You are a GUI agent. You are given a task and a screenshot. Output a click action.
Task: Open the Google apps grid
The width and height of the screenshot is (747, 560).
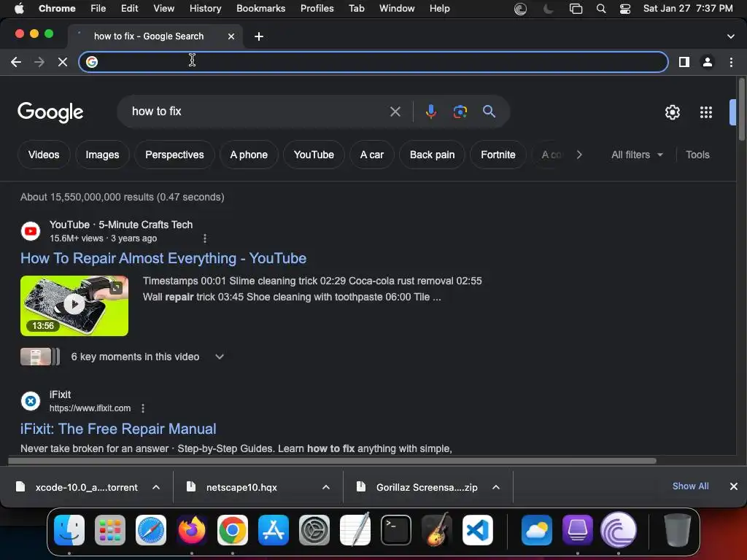pyautogui.click(x=705, y=112)
